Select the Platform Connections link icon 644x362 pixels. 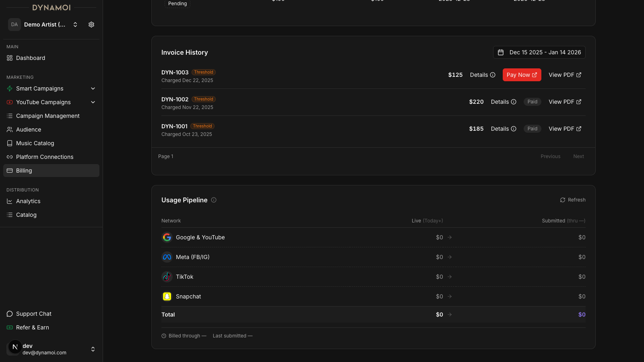[x=10, y=157]
